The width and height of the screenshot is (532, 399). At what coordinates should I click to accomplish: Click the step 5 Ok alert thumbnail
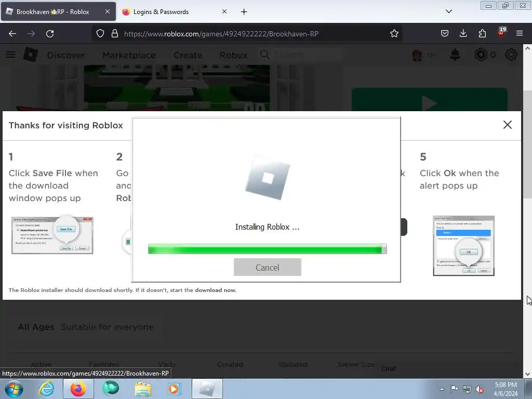463,246
